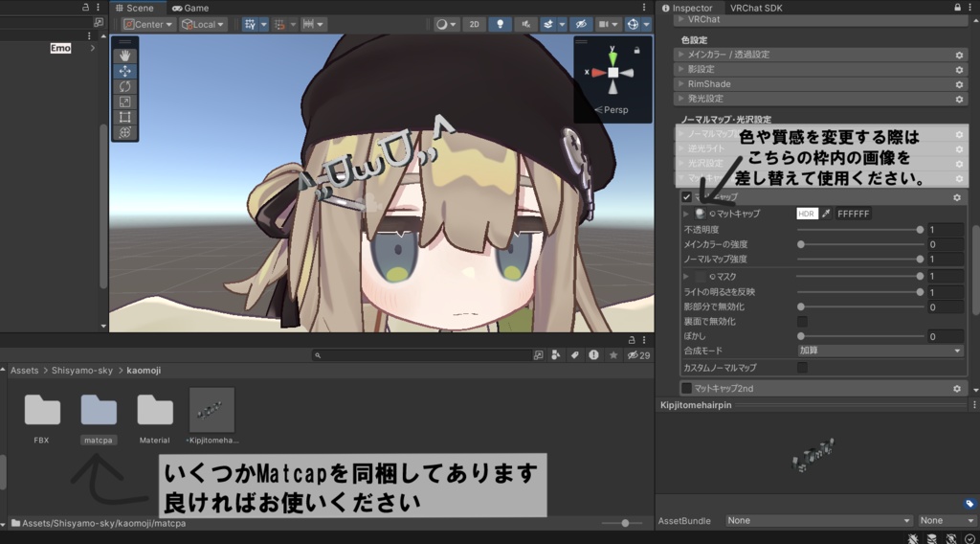Click Shisyamo-sky in breadcrumb path
The image size is (980, 544).
(82, 371)
